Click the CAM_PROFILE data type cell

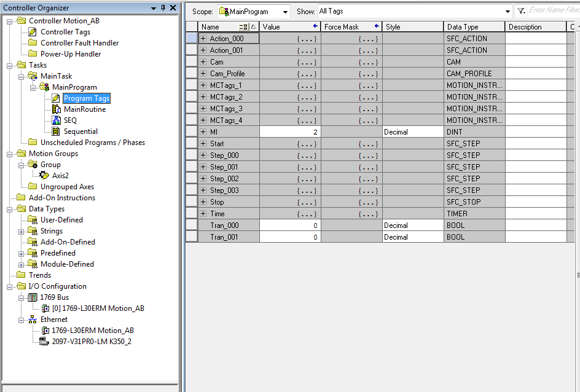click(x=474, y=74)
